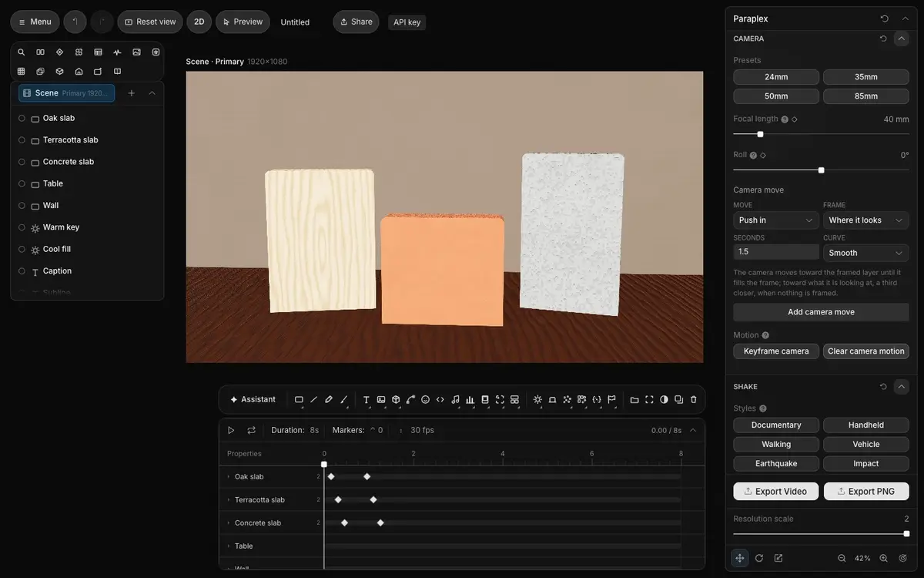Screen dimensions: 924x578
Task: Open the main Menu
Action: tap(35, 22)
